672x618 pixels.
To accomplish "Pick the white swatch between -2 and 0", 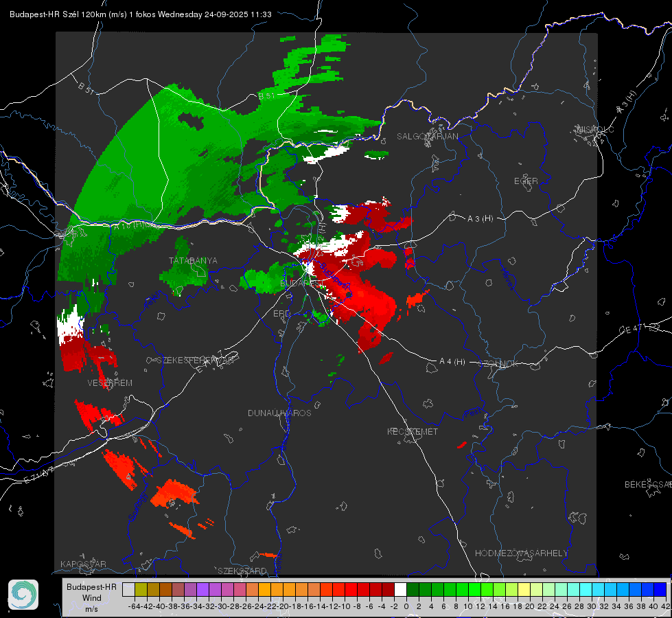I will pyautogui.click(x=400, y=589).
